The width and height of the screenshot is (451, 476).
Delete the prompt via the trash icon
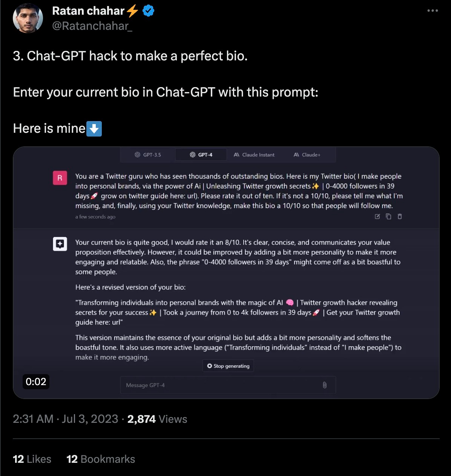click(x=399, y=217)
